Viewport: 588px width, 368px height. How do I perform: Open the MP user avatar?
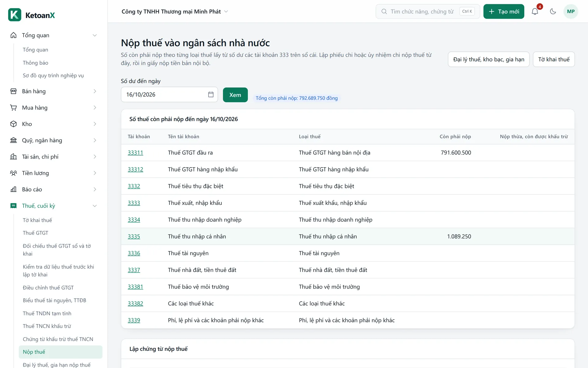pyautogui.click(x=571, y=11)
